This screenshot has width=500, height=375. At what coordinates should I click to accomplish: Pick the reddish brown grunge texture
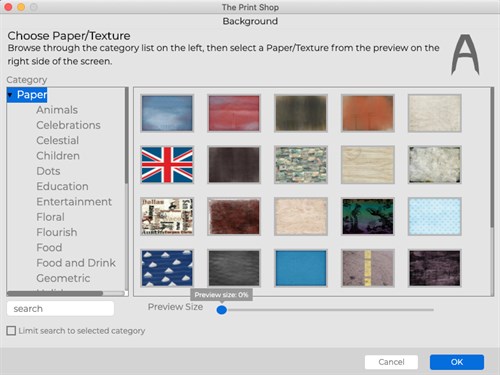(234, 216)
